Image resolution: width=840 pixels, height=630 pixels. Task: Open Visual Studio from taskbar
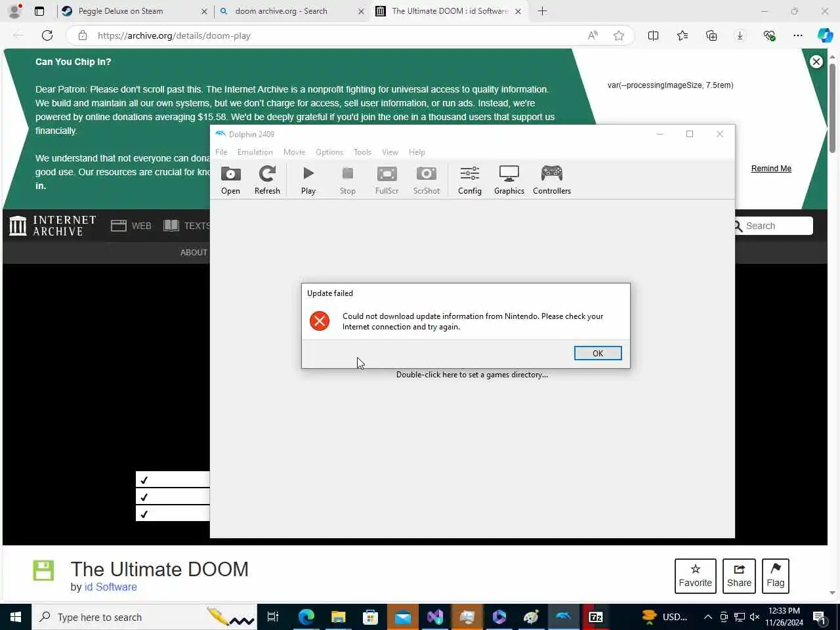coord(435,617)
